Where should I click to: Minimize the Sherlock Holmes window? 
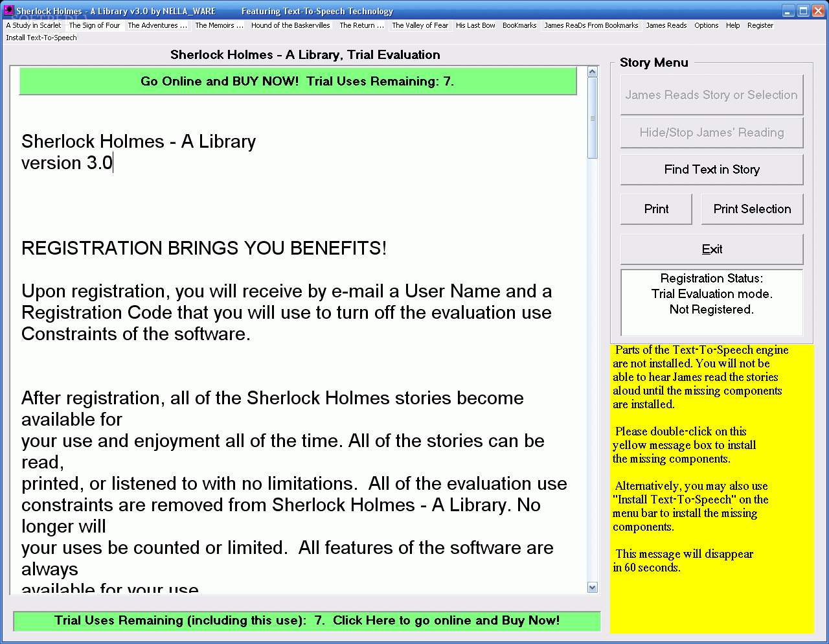tap(788, 10)
